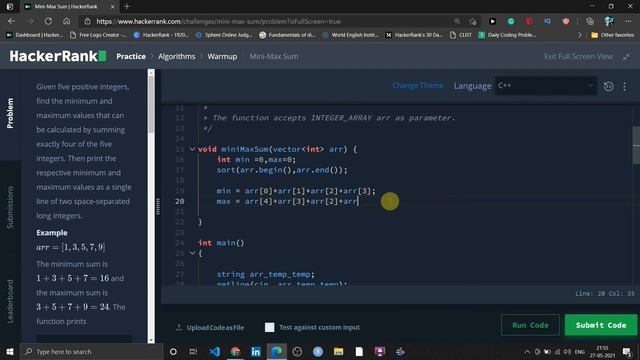The image size is (640, 360).
Task: Go forward to the next page
Action: click(x=30, y=21)
